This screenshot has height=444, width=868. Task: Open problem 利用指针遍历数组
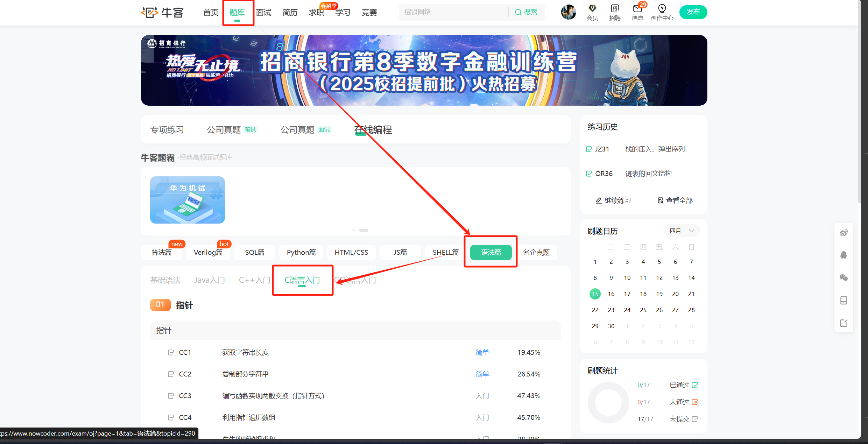point(249,417)
